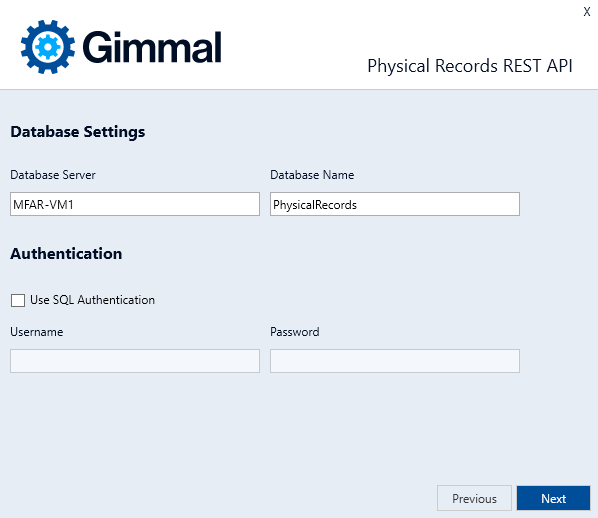Focus the Database Server field containing MFAR-VM1
The image size is (598, 518).
[x=135, y=204]
